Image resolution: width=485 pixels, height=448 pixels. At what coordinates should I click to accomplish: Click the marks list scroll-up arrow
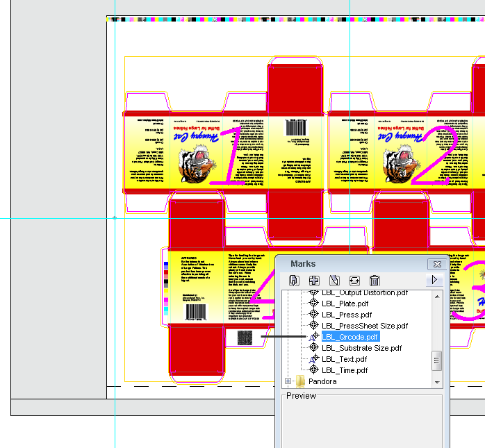point(437,297)
